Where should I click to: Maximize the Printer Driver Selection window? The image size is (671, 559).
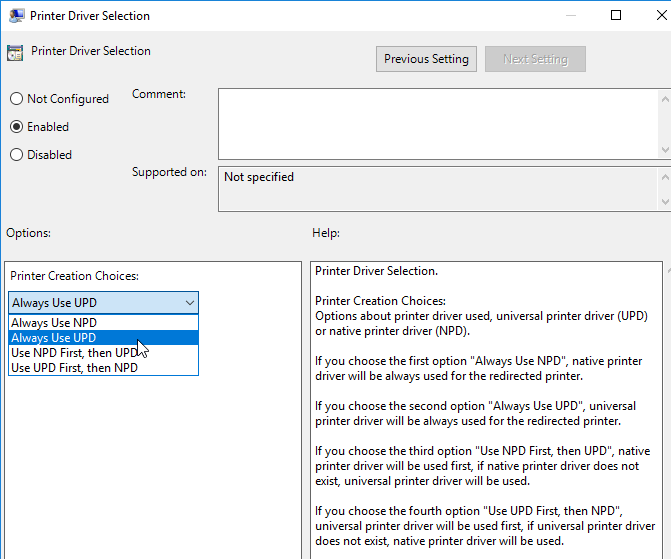pos(616,15)
